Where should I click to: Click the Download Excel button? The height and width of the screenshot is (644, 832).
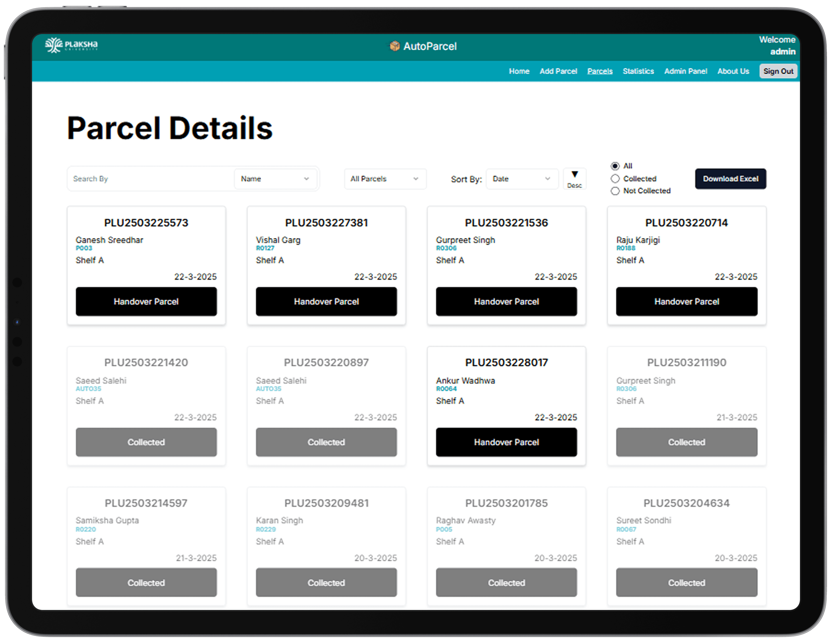point(730,179)
